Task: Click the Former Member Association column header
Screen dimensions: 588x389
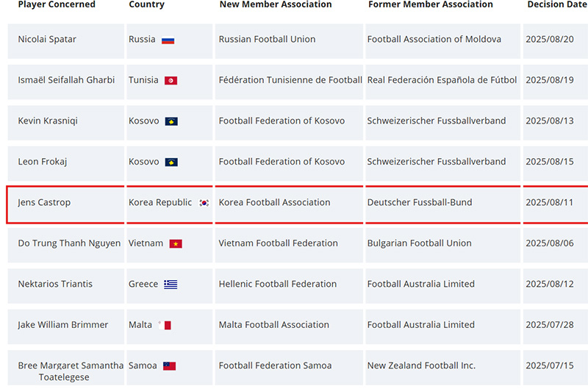Action: [431, 4]
